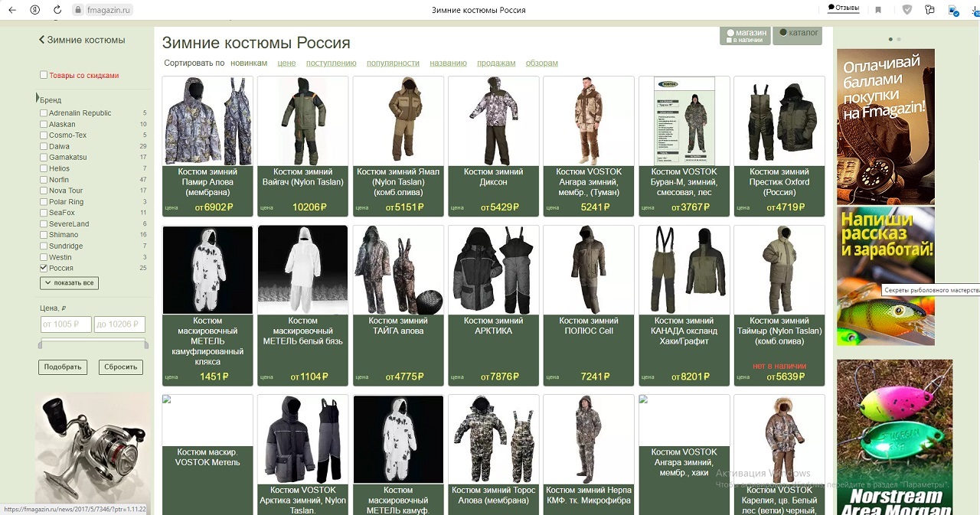
Task: Open Костюм зимний Таймыр product image
Action: [x=779, y=270]
